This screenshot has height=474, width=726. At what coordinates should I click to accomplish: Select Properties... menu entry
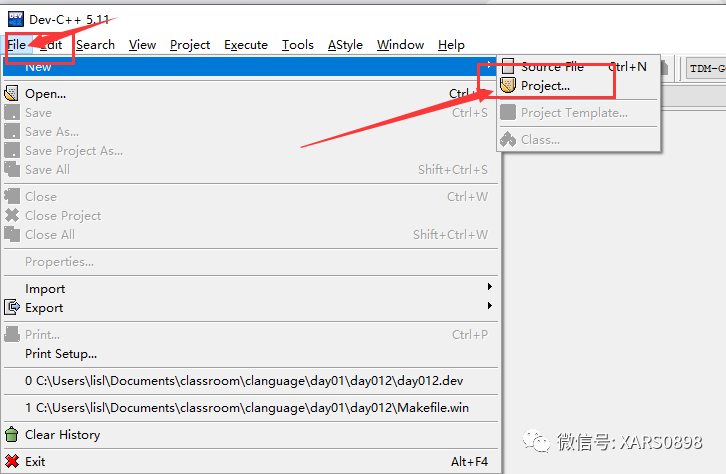pyautogui.click(x=250, y=262)
